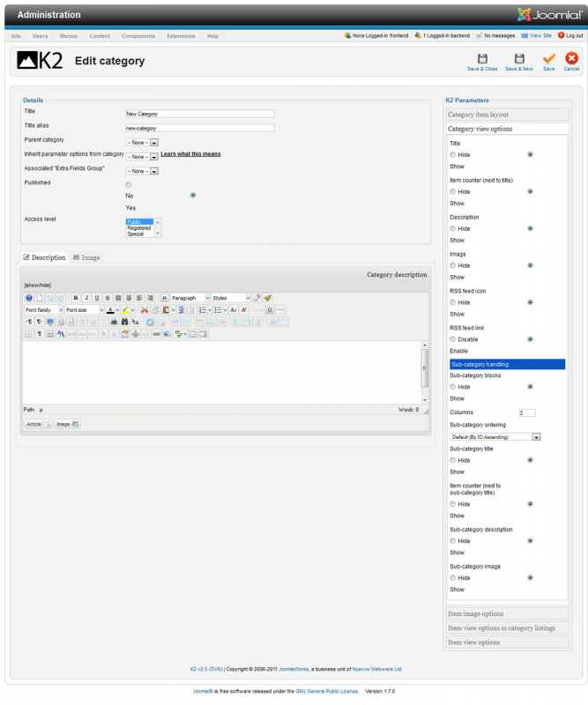
Task: Click the View Site link
Action: click(x=536, y=35)
